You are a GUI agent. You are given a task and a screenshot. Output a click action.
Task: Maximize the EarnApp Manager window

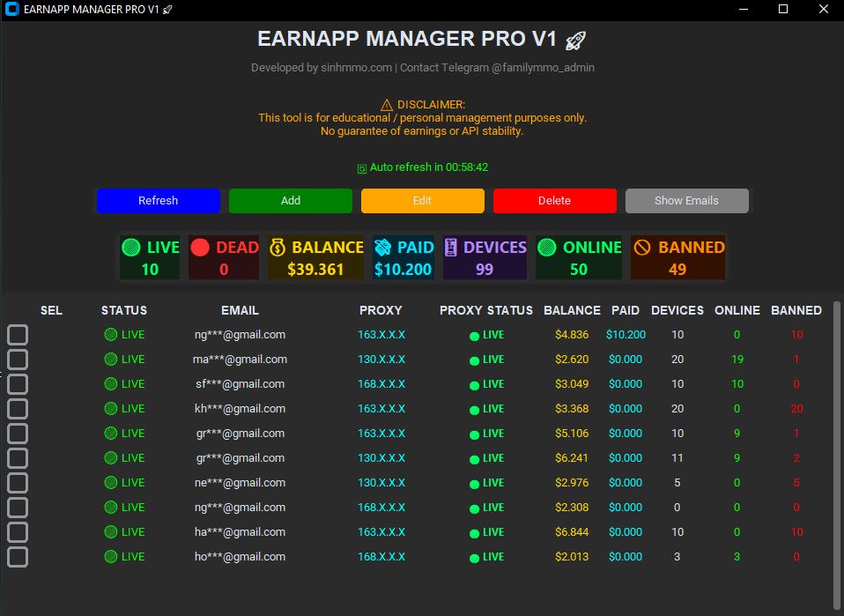[x=783, y=9]
